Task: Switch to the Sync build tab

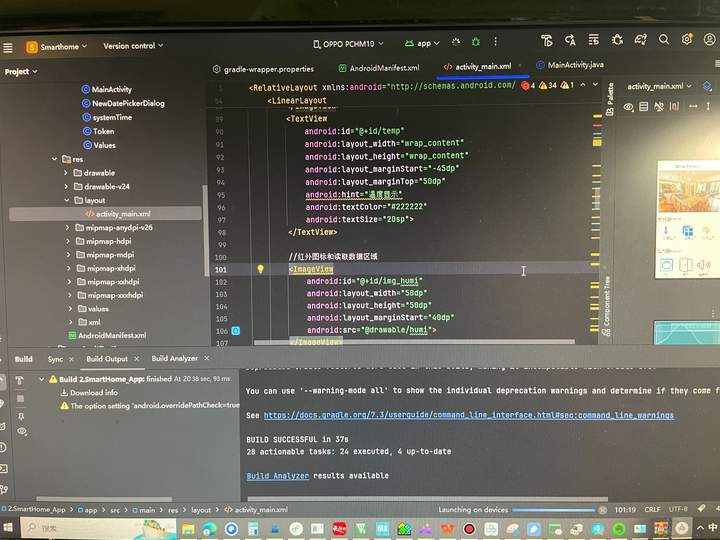Action: point(55,360)
